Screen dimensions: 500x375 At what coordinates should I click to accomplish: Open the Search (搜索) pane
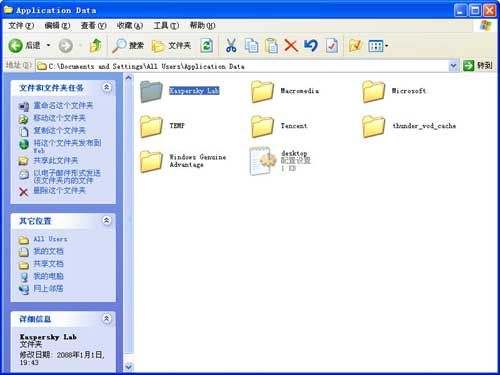pos(128,46)
